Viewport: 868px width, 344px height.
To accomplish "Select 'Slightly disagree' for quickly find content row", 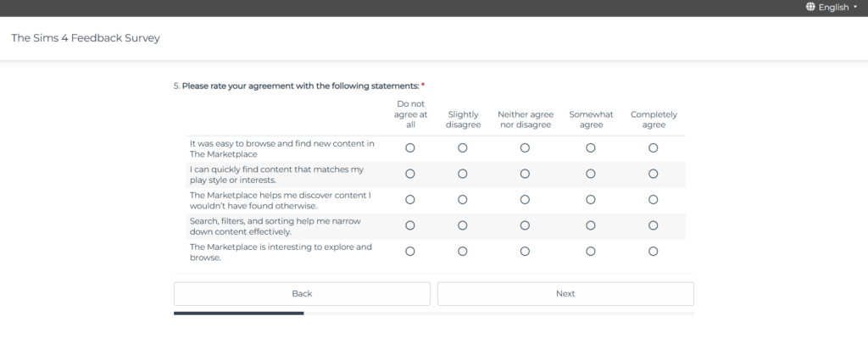I will coord(463,174).
